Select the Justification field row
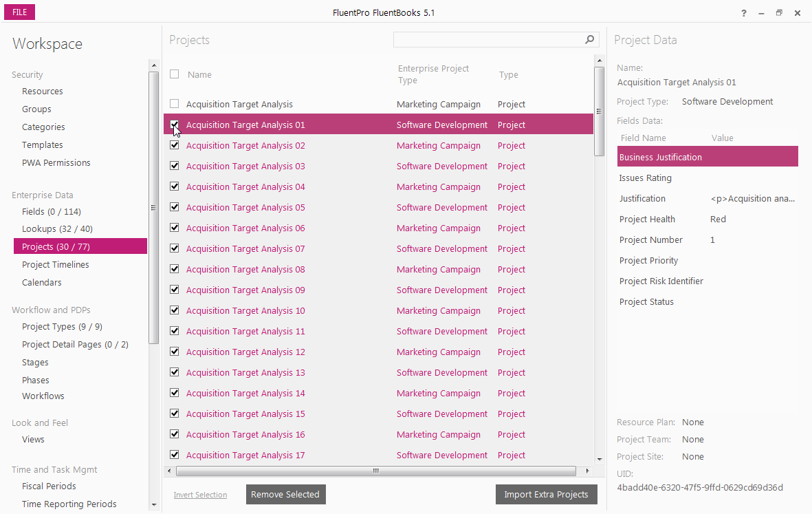 [x=707, y=198]
